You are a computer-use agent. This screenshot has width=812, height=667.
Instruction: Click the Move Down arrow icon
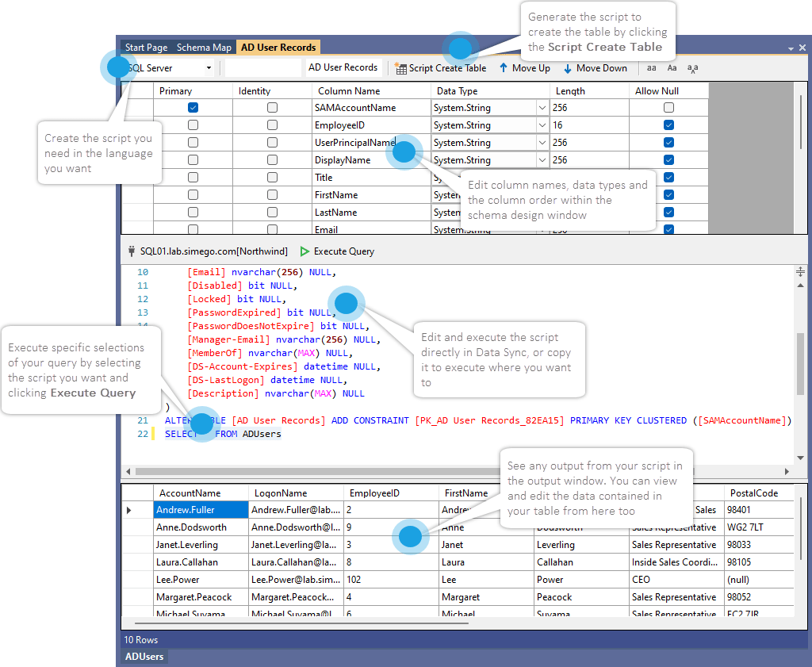click(x=568, y=68)
